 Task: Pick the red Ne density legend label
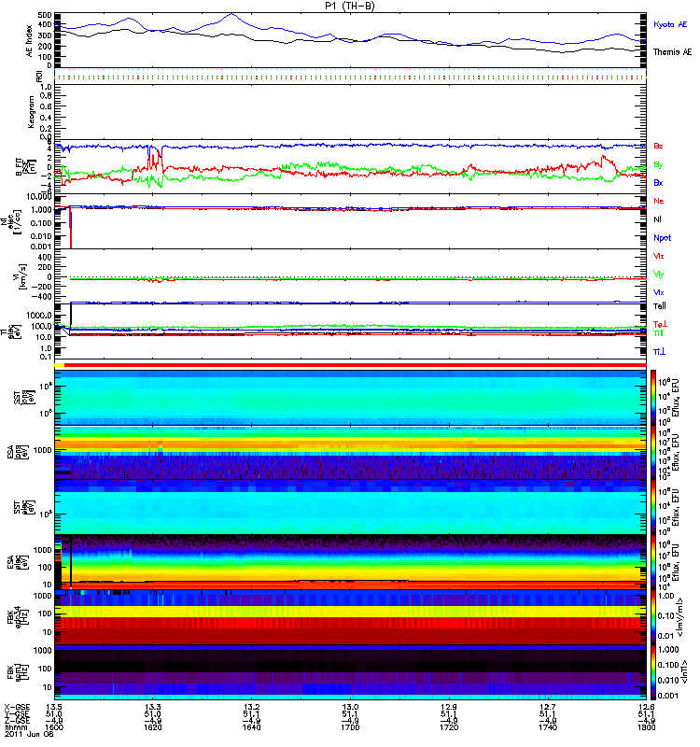coord(659,201)
